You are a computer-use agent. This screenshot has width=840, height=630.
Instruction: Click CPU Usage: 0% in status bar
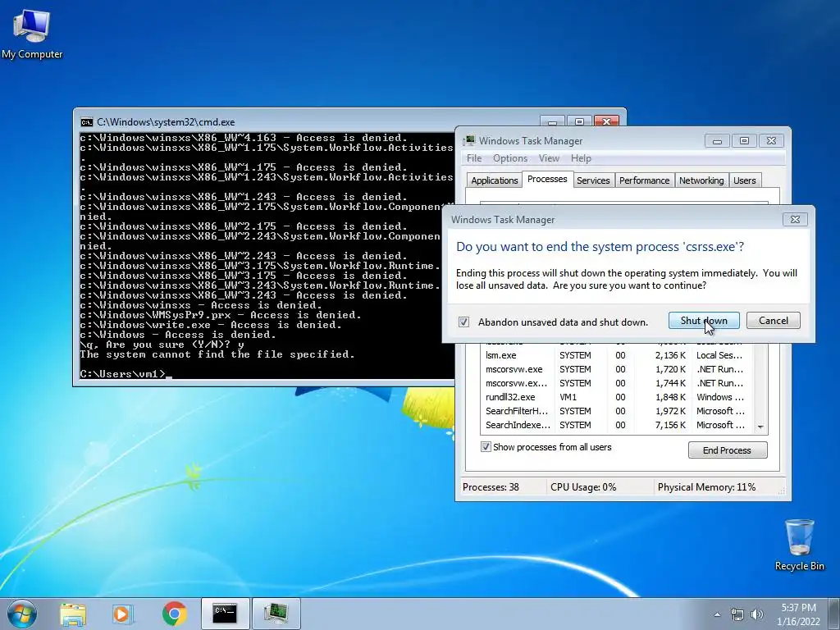point(583,487)
